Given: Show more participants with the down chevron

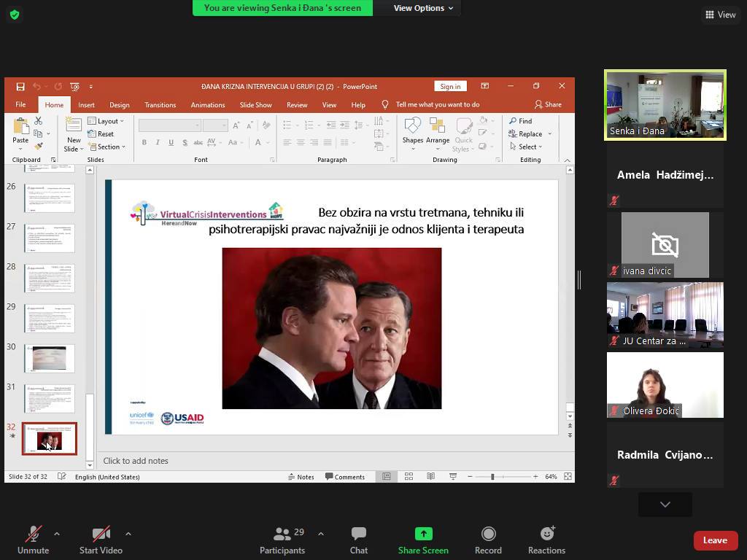Looking at the screenshot, I should (665, 505).
